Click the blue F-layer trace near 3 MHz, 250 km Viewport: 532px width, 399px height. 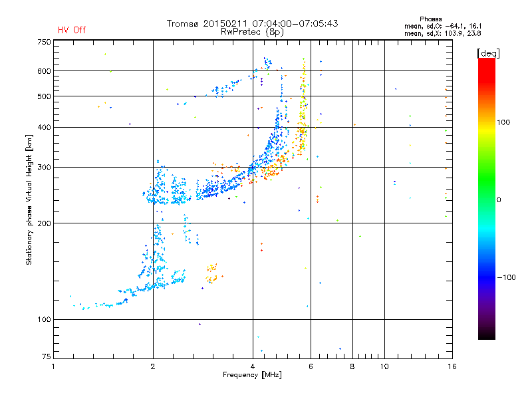point(217,188)
